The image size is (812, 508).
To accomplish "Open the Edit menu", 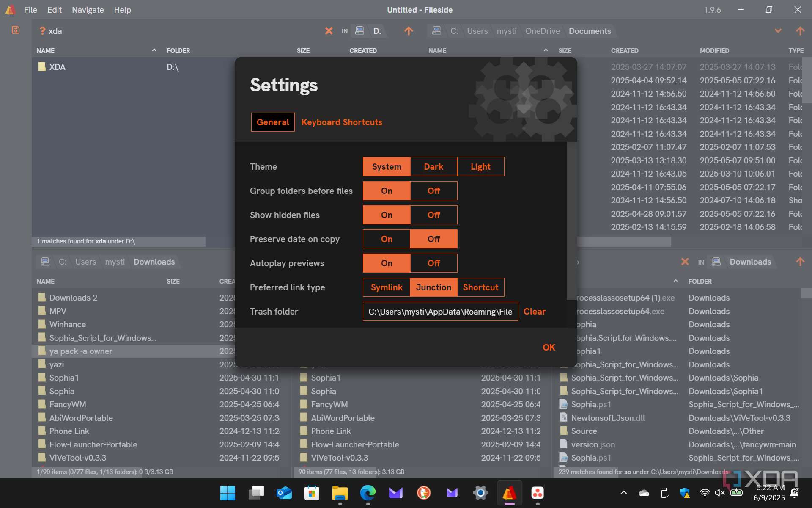I will tap(54, 10).
